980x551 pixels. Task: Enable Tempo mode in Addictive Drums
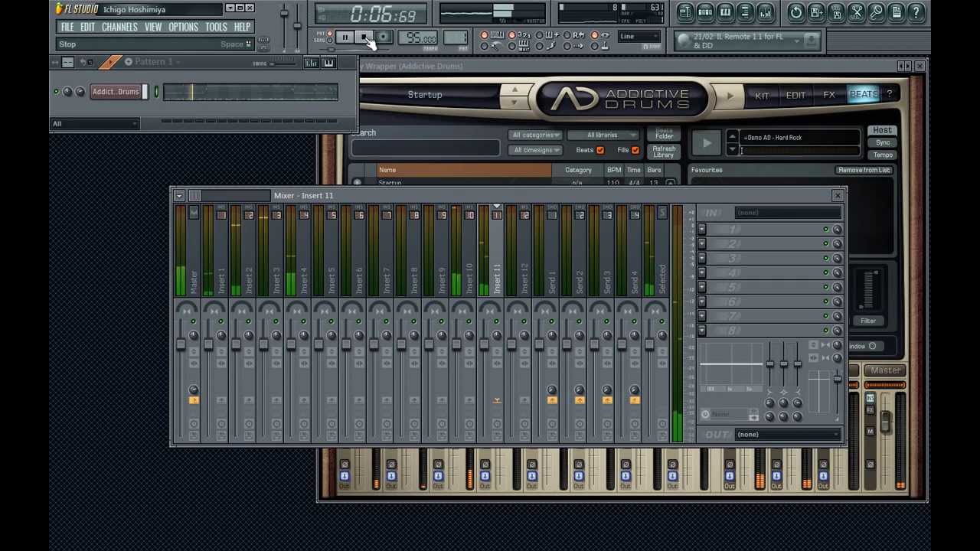pyautogui.click(x=883, y=155)
